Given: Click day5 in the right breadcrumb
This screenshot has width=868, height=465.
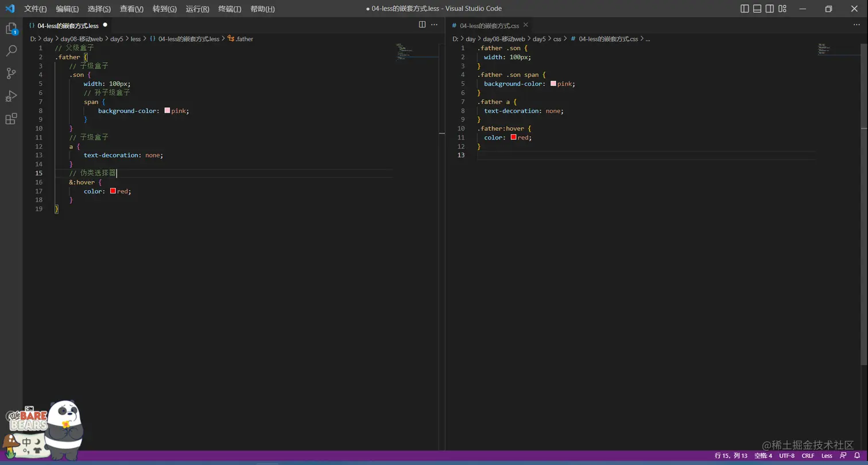Looking at the screenshot, I should (539, 39).
